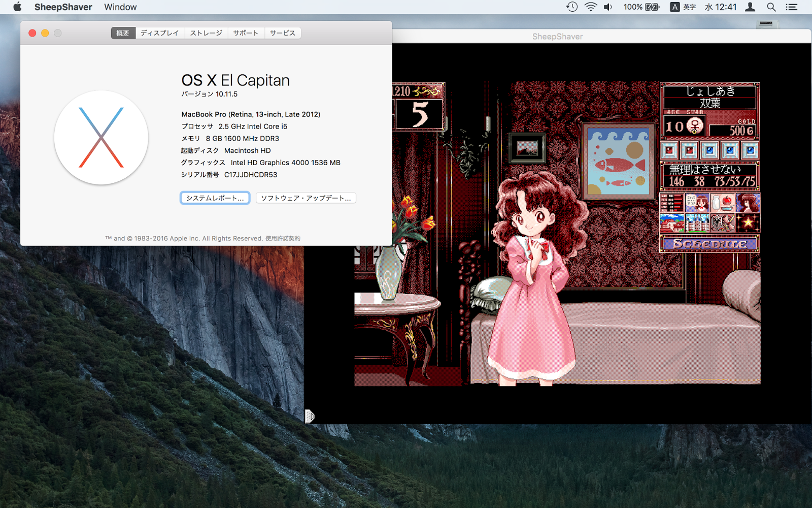Select the town houses icon in game panel

coord(672,223)
